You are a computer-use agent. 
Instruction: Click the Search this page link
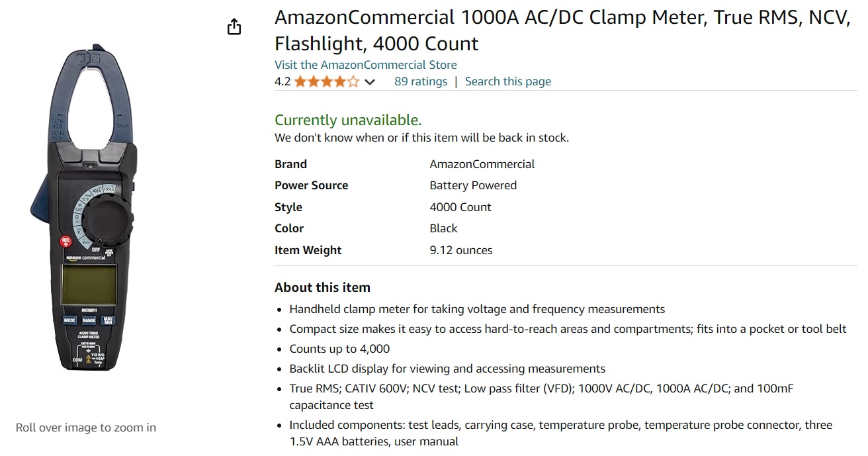[x=507, y=81]
